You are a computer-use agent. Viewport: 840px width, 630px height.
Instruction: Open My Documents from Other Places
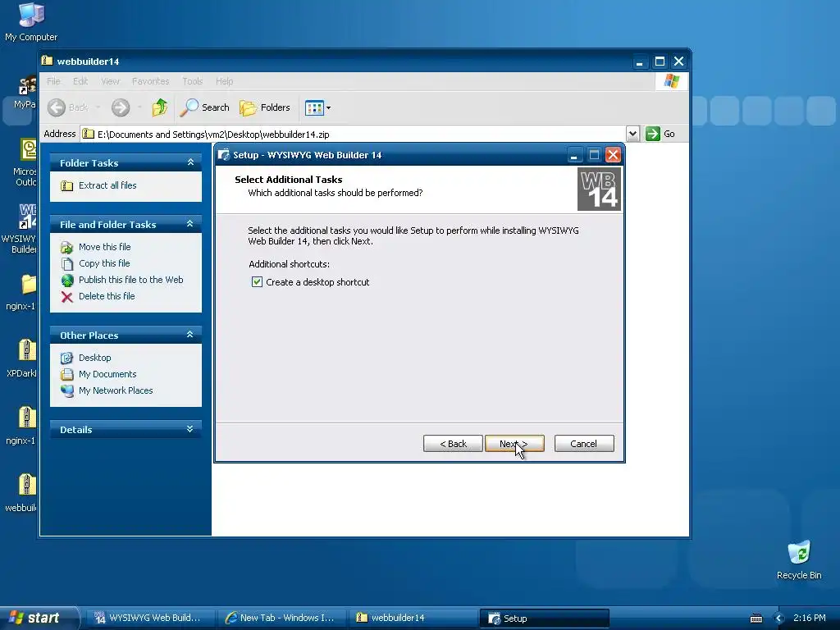click(107, 374)
